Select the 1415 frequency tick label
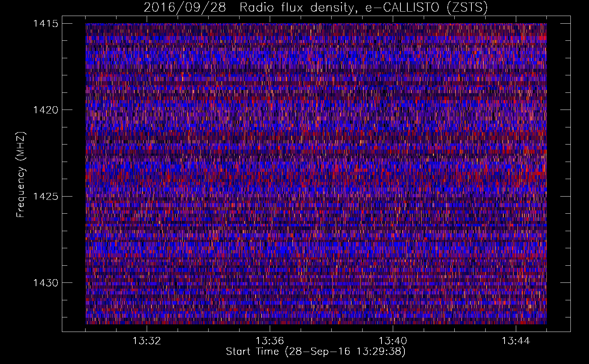 (46, 24)
